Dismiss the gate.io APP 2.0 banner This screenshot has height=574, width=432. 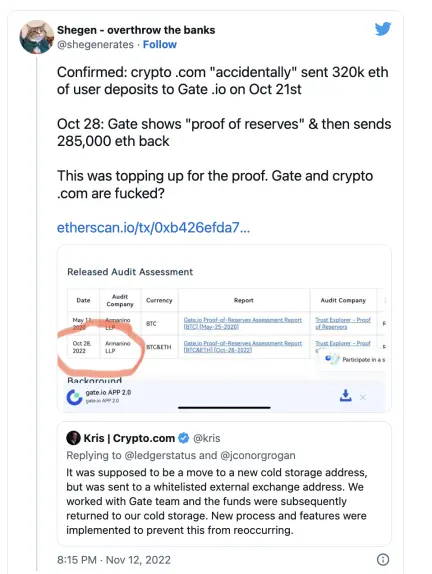pos(362,397)
